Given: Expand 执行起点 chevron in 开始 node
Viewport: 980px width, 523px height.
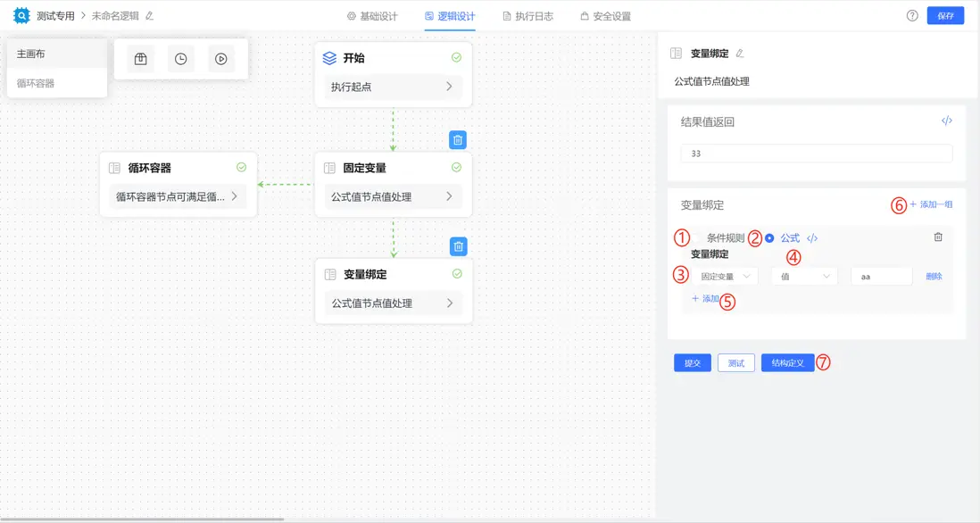Looking at the screenshot, I should pyautogui.click(x=449, y=87).
